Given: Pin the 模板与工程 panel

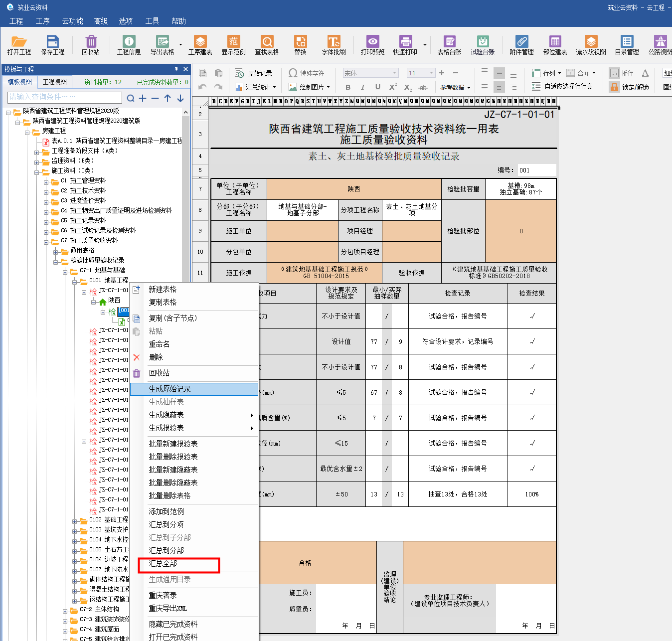Looking at the screenshot, I should click(x=176, y=69).
